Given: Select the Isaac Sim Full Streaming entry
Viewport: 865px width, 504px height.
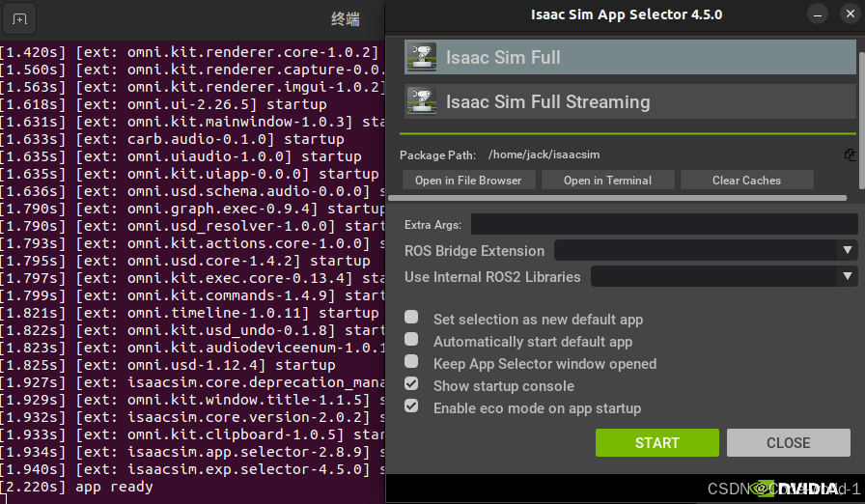Looking at the screenshot, I should click(630, 101).
